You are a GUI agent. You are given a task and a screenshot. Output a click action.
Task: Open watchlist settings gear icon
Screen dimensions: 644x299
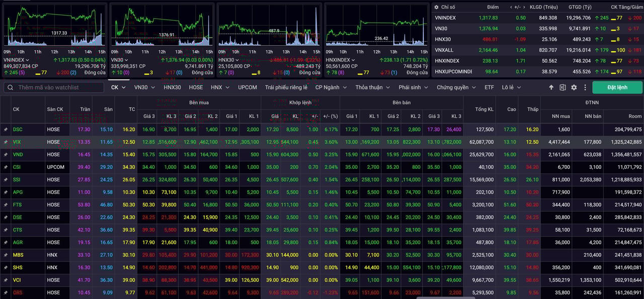tap(574, 87)
